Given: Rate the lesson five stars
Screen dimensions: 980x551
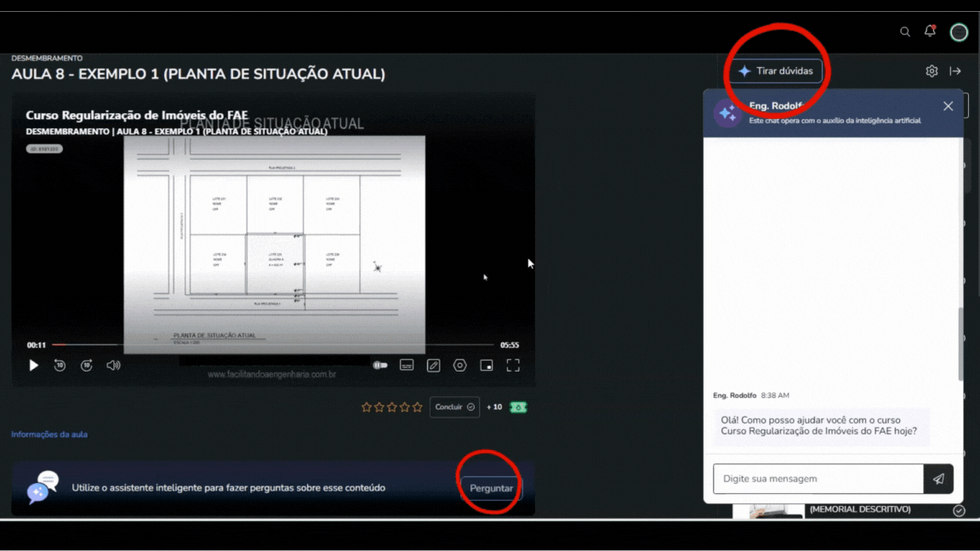Looking at the screenshot, I should [x=417, y=407].
